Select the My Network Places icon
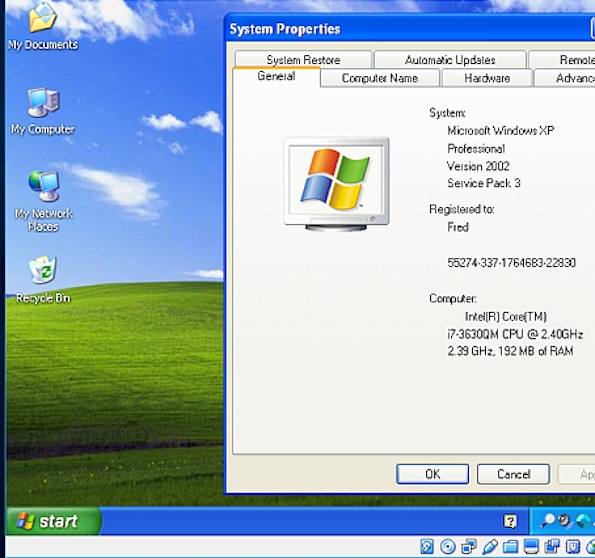The width and height of the screenshot is (595, 558). (x=43, y=201)
